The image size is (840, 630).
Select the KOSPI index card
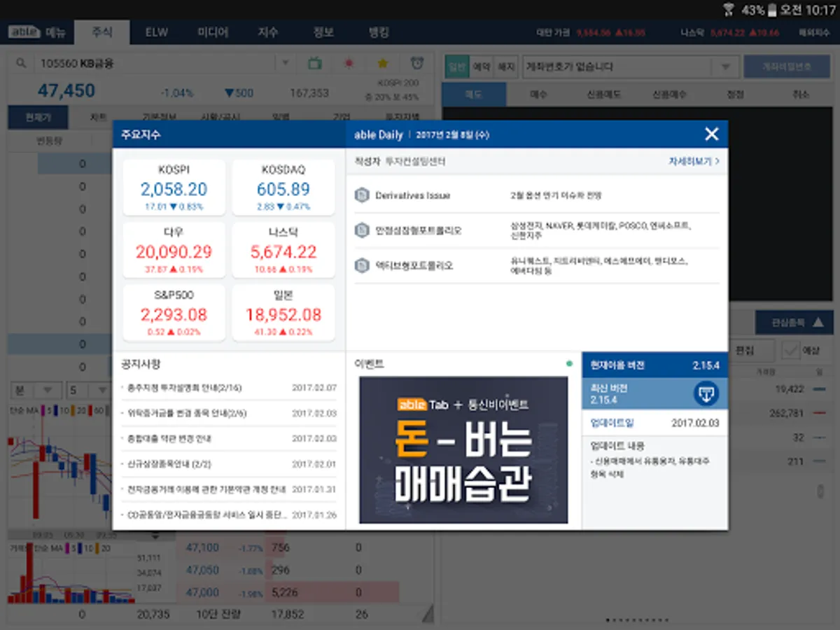coord(174,188)
